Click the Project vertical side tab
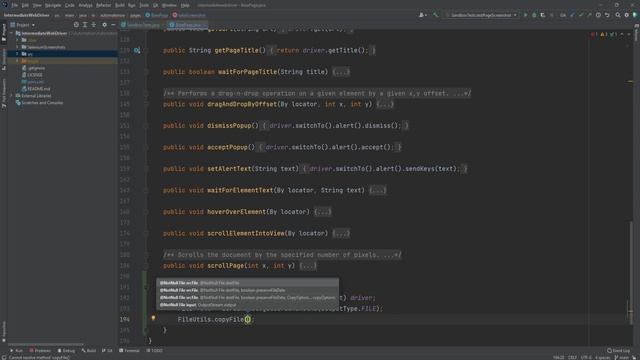640x360 pixels. [4, 33]
